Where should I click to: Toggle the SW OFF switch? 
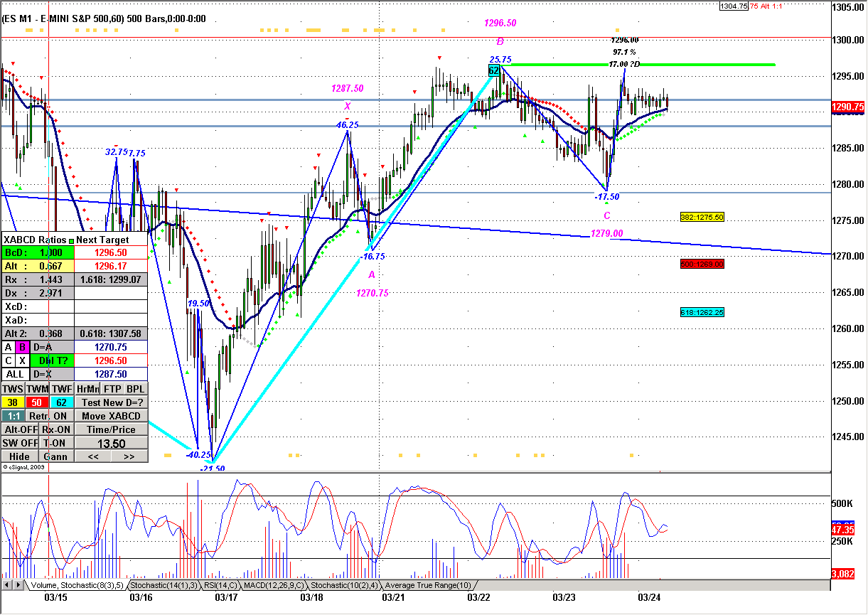(x=20, y=443)
